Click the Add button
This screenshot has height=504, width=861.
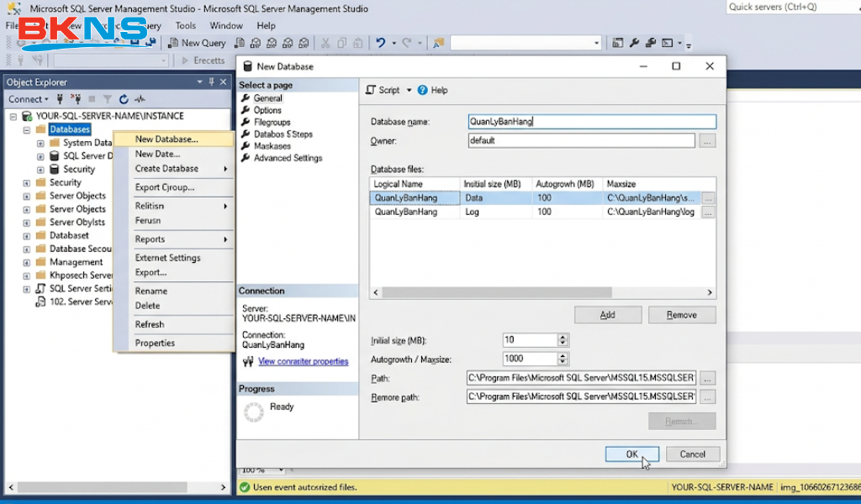608,315
